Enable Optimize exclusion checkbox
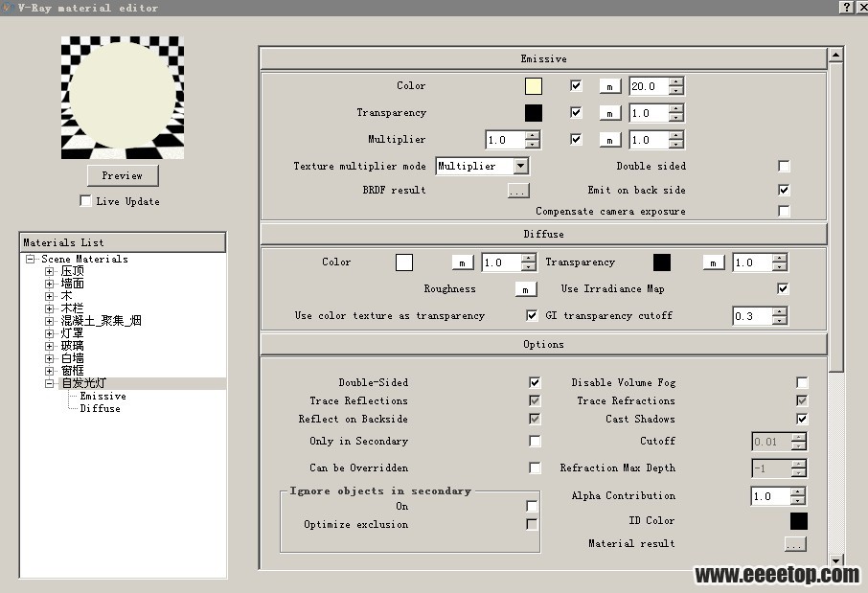The height and width of the screenshot is (593, 868). point(532,524)
